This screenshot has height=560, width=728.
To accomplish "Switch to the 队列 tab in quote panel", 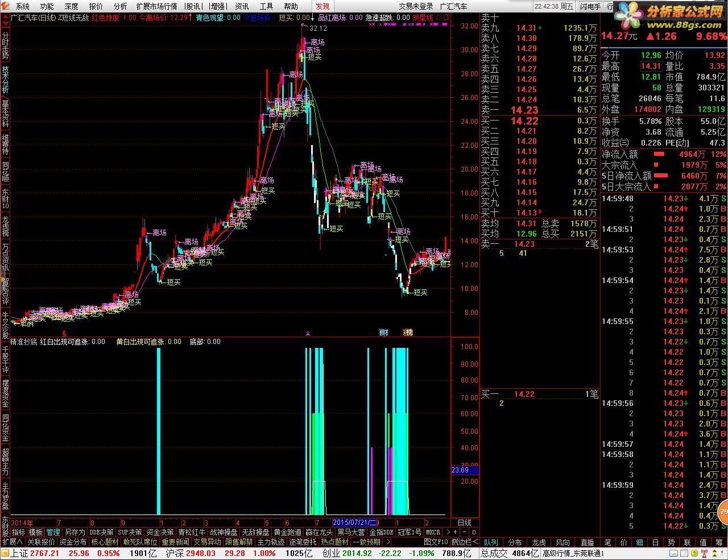I will [x=491, y=542].
